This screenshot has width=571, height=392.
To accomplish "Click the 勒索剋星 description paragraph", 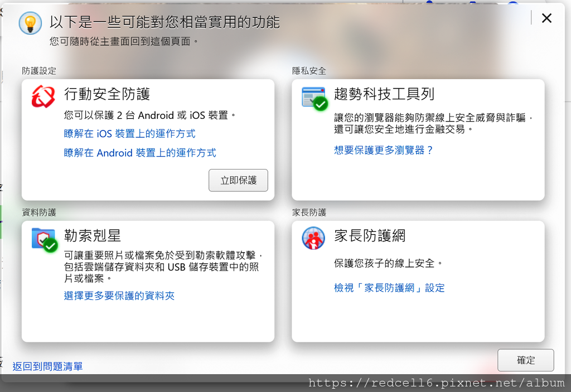I will (x=163, y=267).
